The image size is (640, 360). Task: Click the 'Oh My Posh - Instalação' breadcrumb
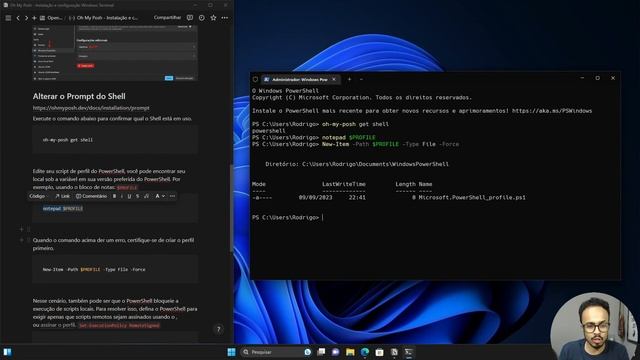[103, 18]
